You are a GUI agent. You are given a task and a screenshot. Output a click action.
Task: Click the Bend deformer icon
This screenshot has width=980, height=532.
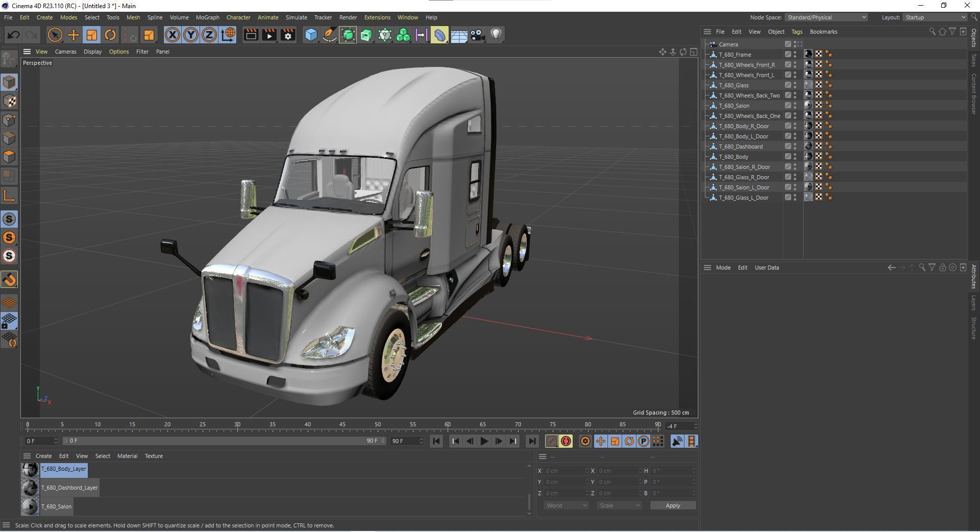pyautogui.click(x=440, y=35)
